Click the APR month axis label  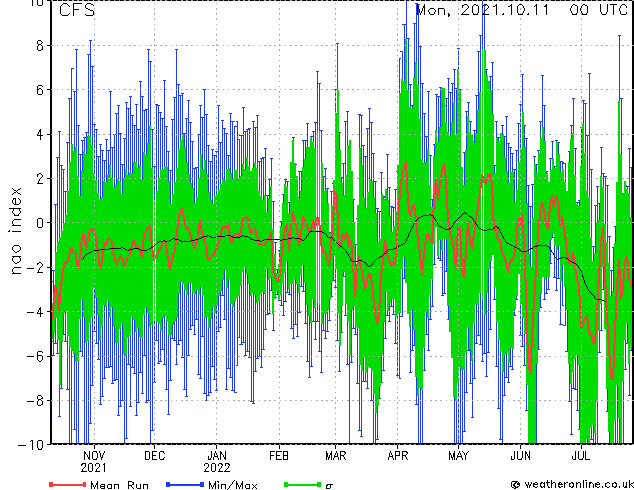coord(398,456)
